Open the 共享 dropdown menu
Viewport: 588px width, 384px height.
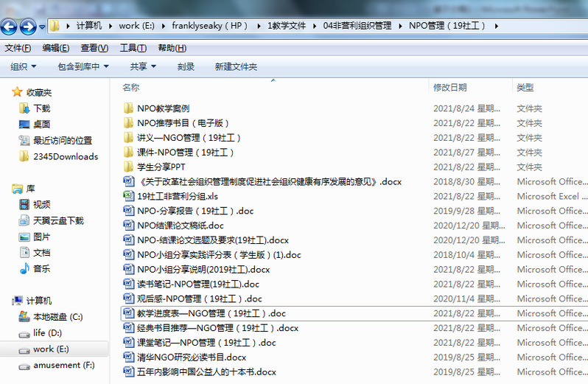pos(143,66)
